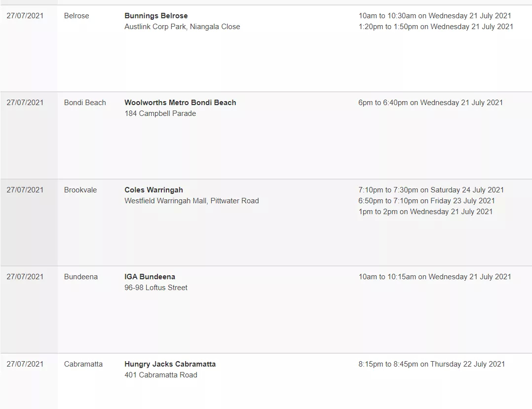Click the Woolworths Metro Bondi Beach venue
532x409 pixels.
(180, 103)
